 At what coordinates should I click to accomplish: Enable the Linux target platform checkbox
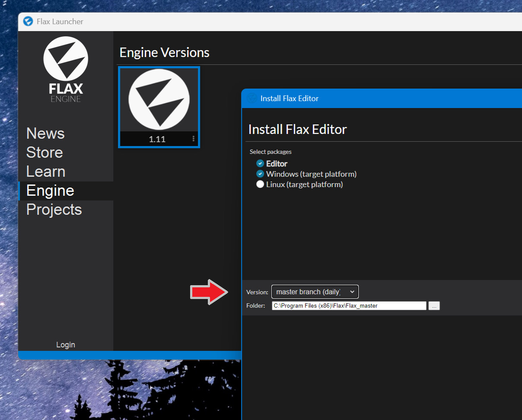pos(260,184)
